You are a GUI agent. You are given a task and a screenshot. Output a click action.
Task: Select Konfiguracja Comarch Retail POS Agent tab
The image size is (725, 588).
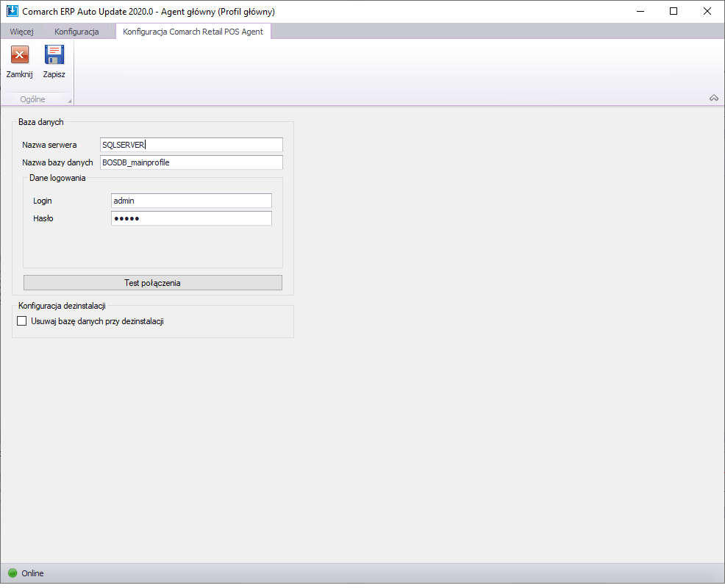click(x=193, y=32)
